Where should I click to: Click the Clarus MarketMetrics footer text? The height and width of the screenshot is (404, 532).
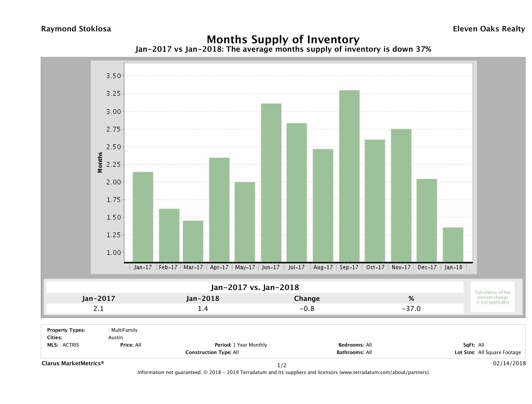click(73, 363)
